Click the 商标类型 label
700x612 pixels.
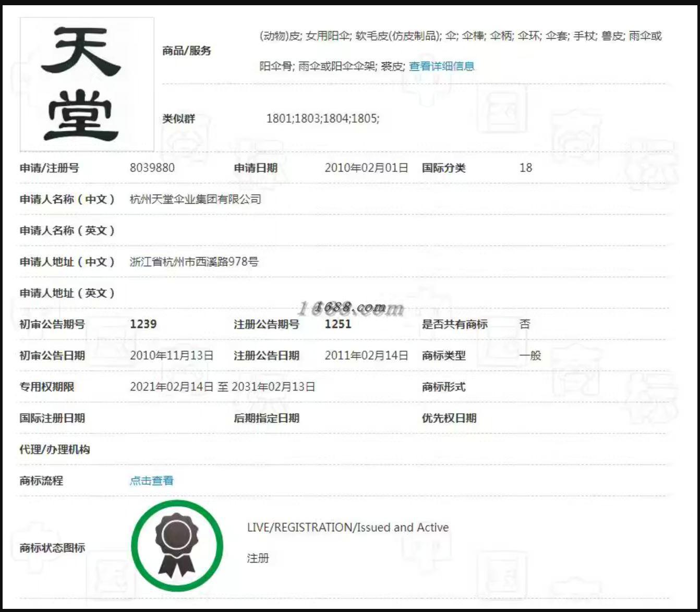444,356
